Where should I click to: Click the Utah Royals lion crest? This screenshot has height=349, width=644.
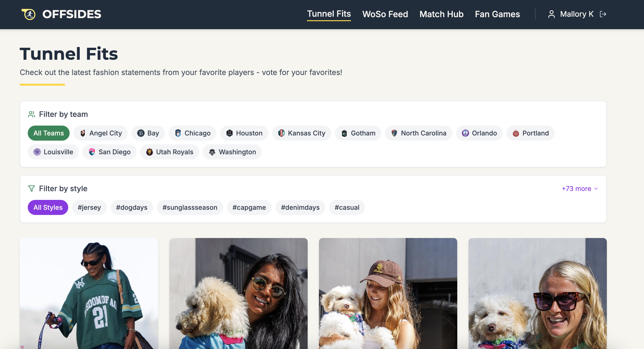tap(149, 152)
